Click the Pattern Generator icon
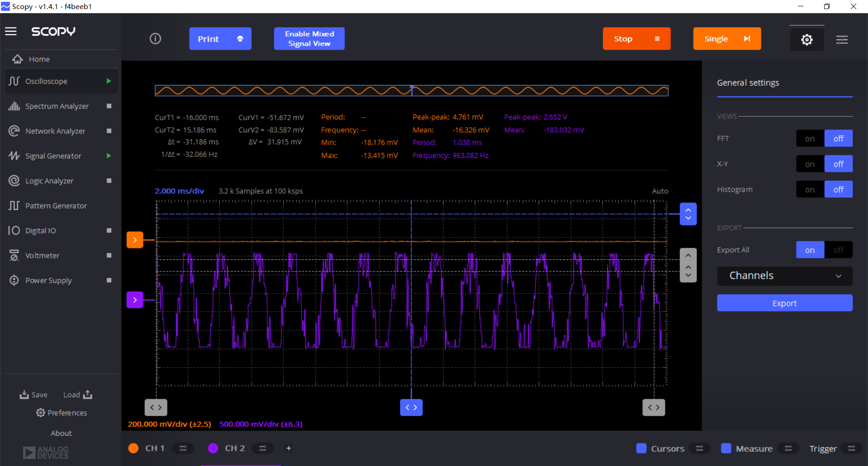This screenshot has height=466, width=868. (14, 205)
